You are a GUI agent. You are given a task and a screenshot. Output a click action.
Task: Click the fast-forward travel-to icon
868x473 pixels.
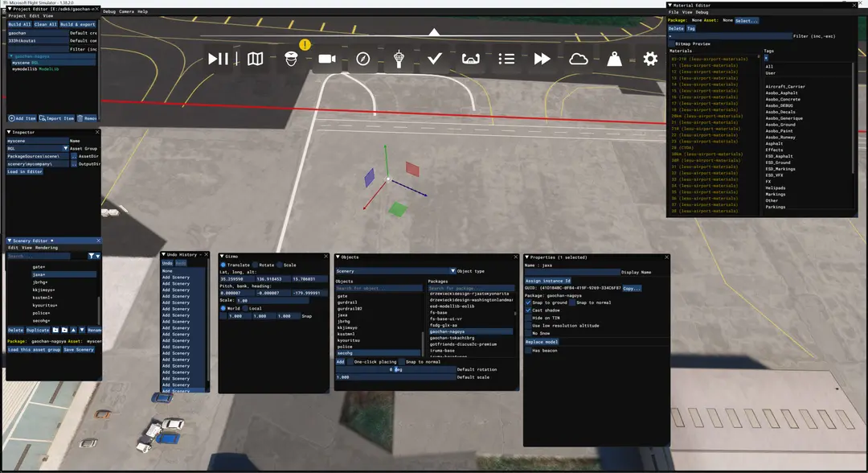(x=542, y=58)
